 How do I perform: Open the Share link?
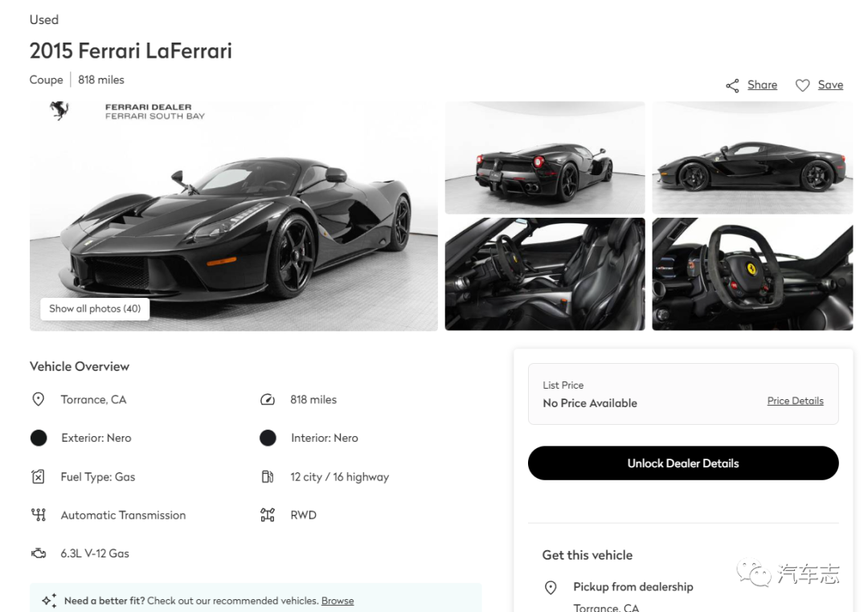point(762,84)
